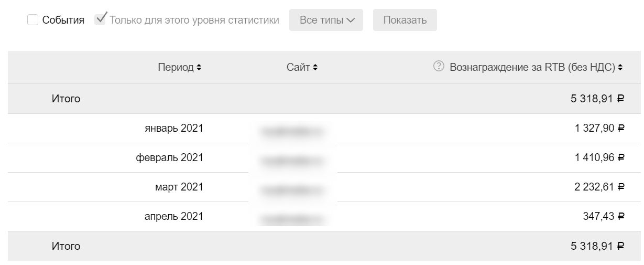This screenshot has width=644, height=265.
Task: Uncheck Только для этого уровня статистики
Action: pyautogui.click(x=100, y=20)
